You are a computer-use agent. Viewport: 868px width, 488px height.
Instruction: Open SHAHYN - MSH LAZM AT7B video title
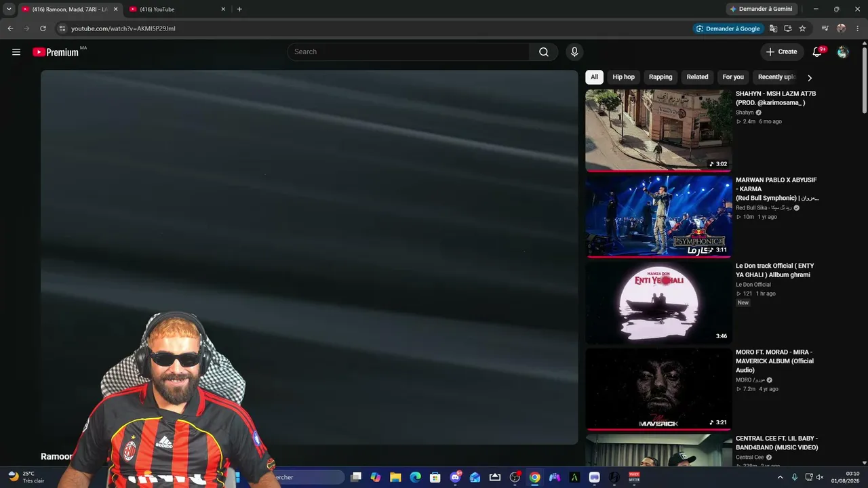click(x=776, y=98)
